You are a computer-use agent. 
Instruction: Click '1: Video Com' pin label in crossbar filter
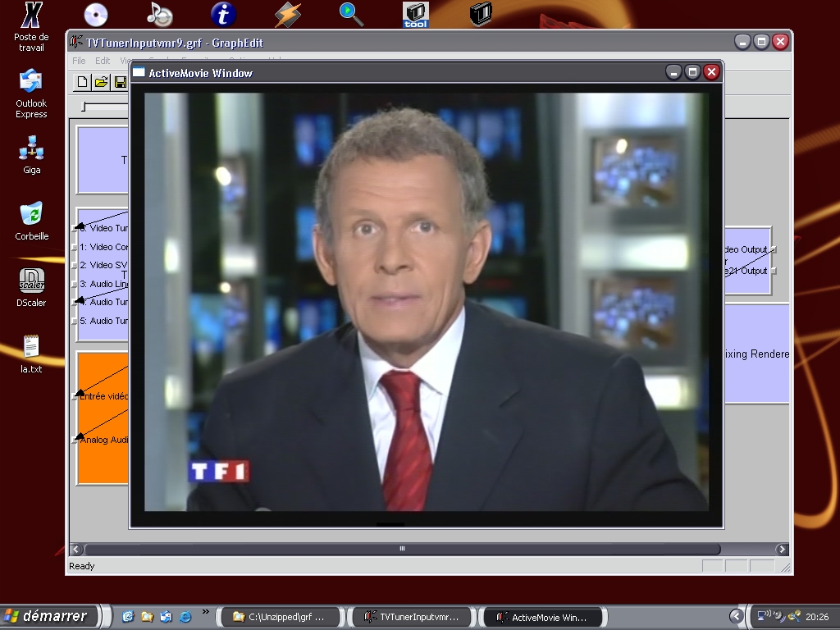[x=104, y=247]
